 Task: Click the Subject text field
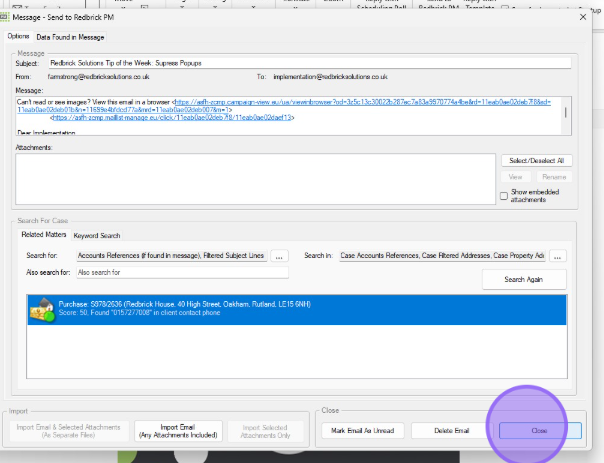pos(308,62)
